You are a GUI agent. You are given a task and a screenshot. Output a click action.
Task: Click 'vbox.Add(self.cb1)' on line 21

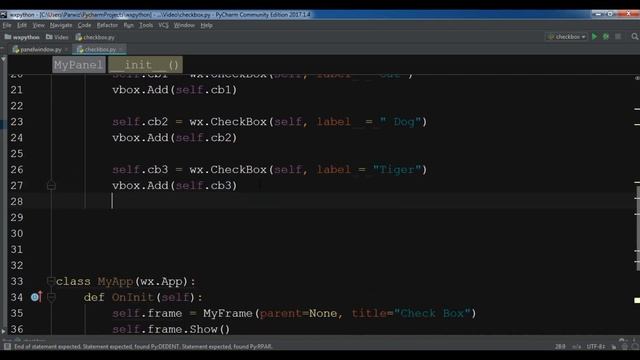[x=175, y=90]
